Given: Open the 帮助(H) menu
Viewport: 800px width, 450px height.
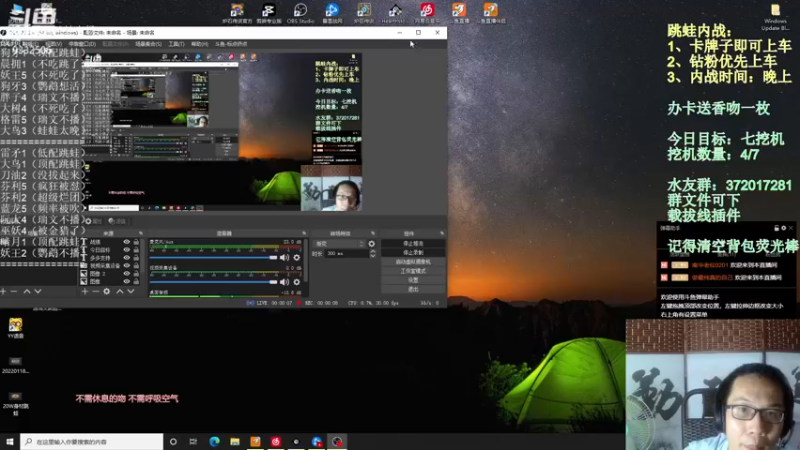Looking at the screenshot, I should pos(199,44).
